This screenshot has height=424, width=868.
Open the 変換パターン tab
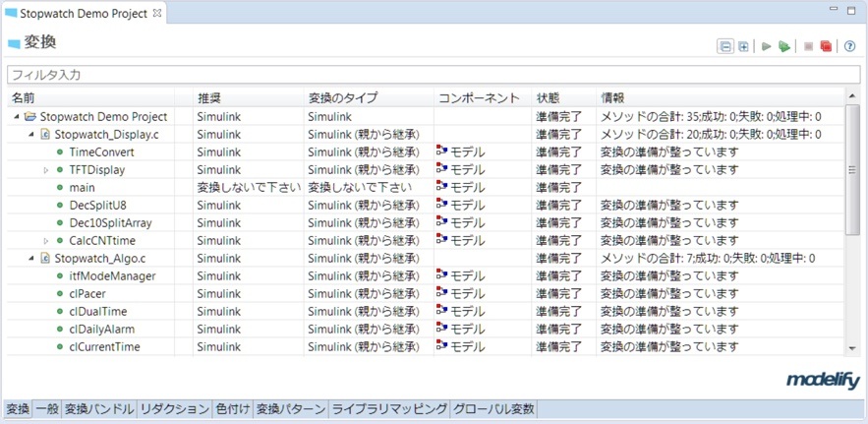pos(291,409)
